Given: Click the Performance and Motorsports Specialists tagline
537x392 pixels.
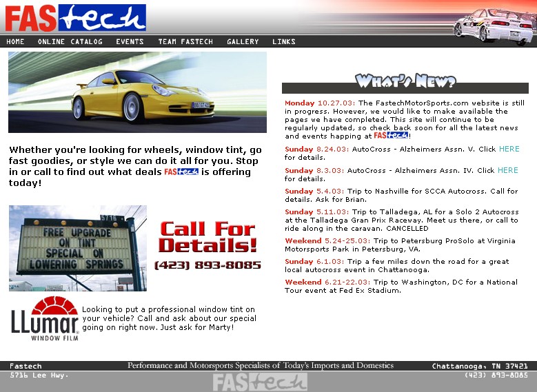Looking at the screenshot, I should 261,365.
